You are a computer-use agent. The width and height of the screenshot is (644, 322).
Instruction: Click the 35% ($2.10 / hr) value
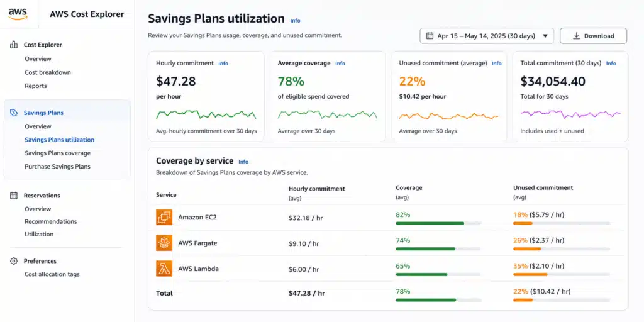coord(538,266)
